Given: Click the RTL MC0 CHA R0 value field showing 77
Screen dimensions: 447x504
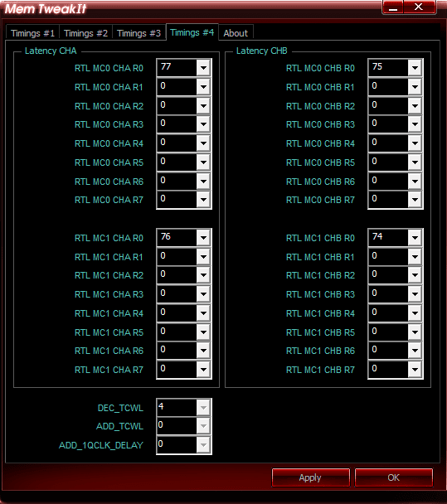Looking at the screenshot, I should click(177, 68).
